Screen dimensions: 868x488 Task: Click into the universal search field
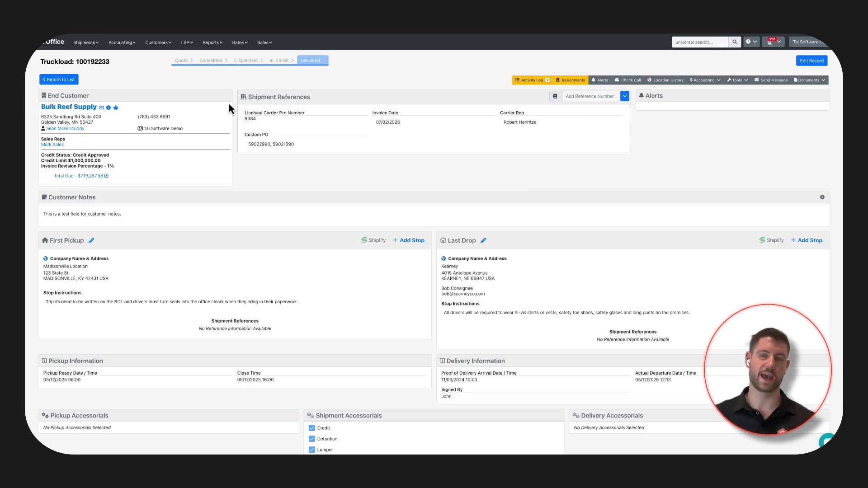click(x=699, y=42)
